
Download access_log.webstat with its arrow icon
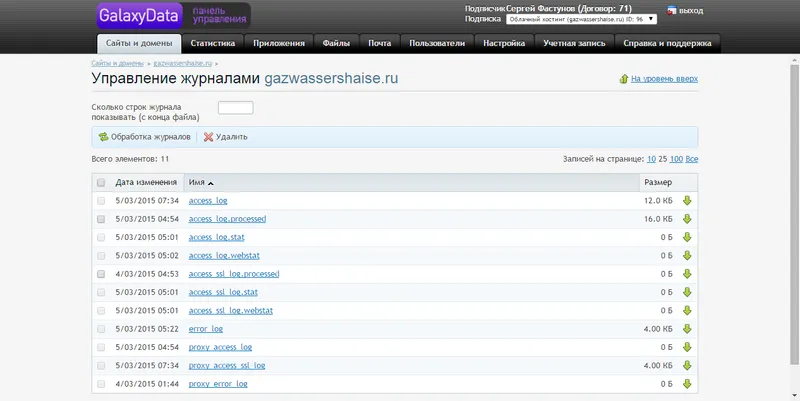pyautogui.click(x=687, y=256)
